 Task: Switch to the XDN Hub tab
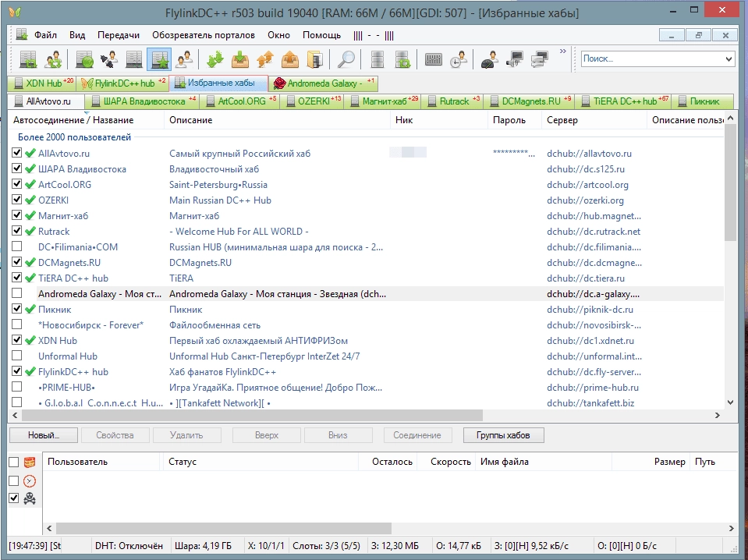[43, 83]
